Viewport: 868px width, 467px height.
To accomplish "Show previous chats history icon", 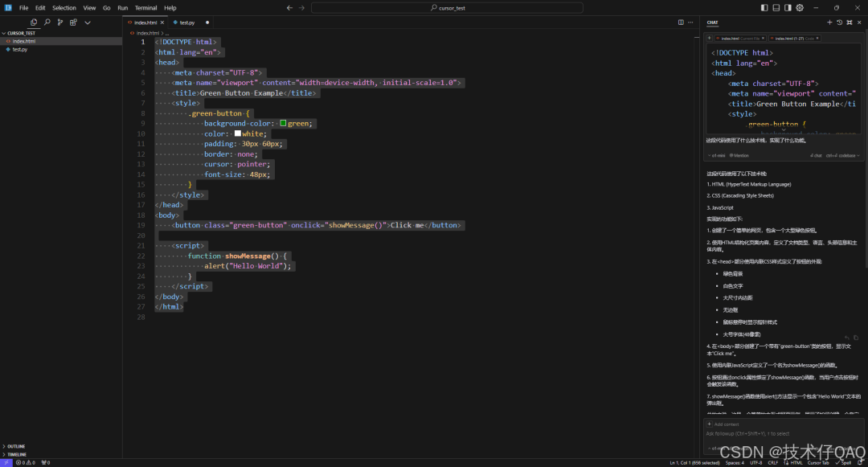I will click(839, 23).
